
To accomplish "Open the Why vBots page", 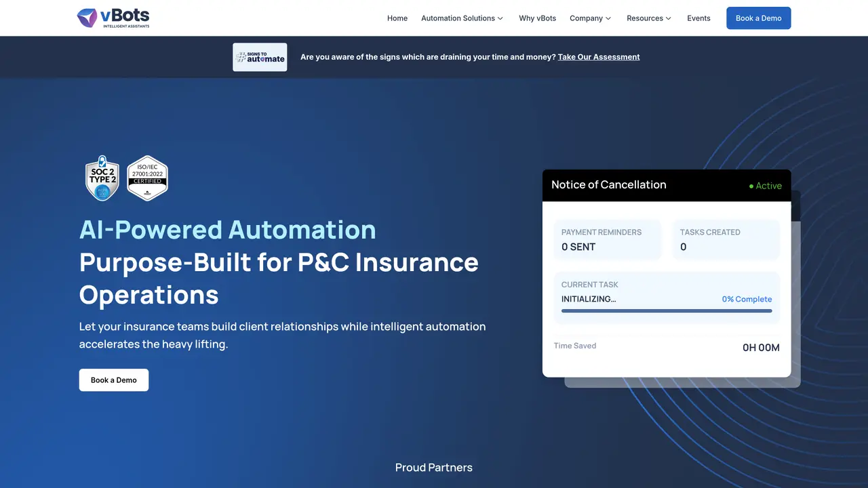I will 538,18.
